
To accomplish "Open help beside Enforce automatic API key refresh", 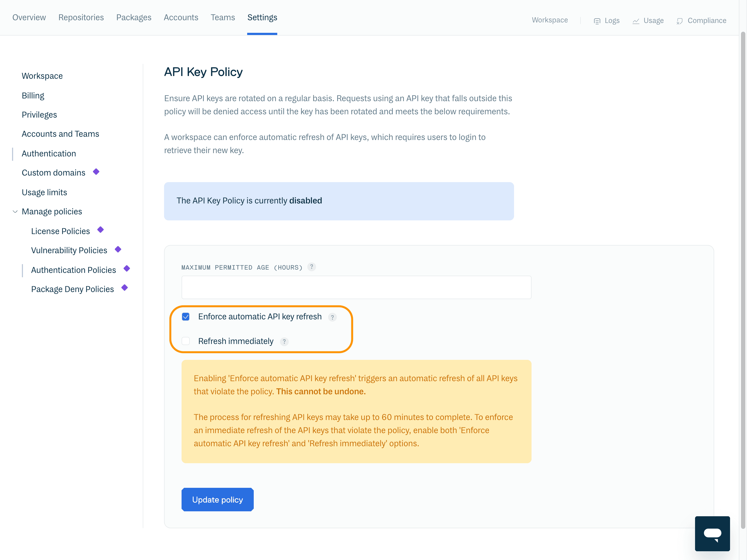I will click(x=333, y=317).
